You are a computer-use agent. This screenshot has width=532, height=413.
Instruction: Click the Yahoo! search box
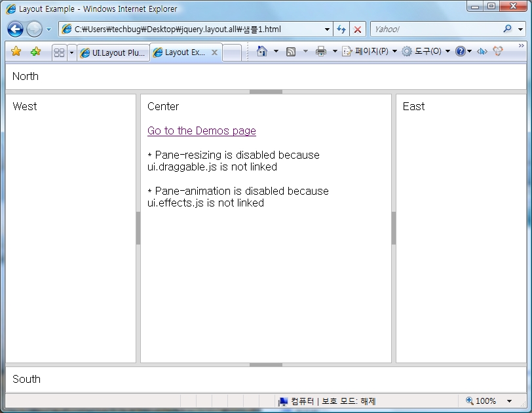click(x=436, y=29)
